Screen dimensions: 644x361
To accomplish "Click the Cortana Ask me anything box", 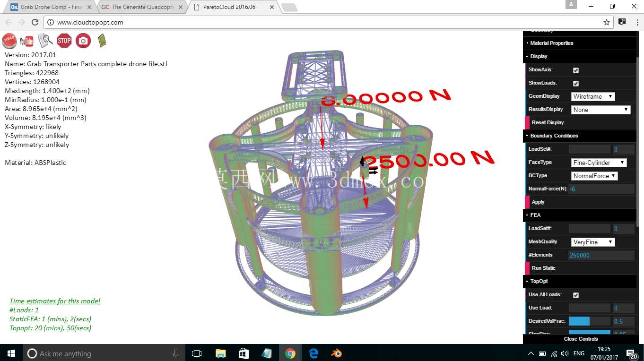I will click(x=104, y=353).
